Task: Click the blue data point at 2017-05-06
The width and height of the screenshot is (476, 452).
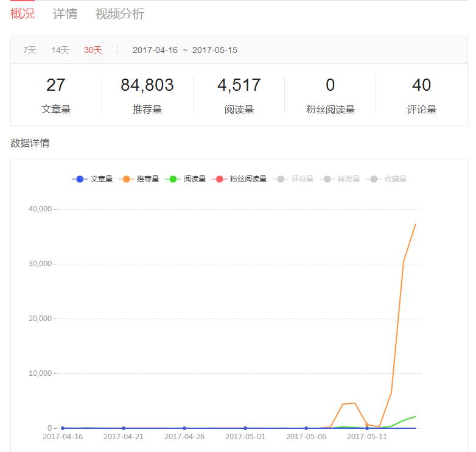Action: [306, 428]
